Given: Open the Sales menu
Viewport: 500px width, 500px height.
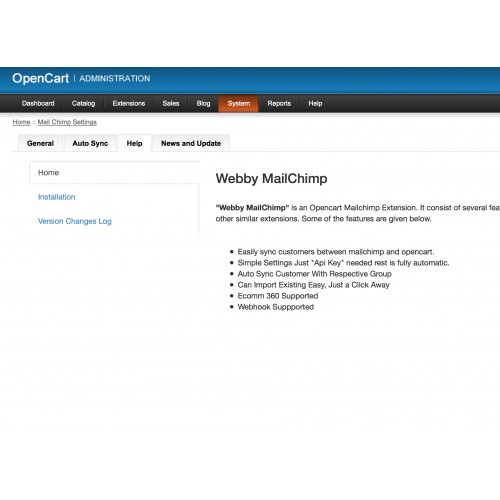Looking at the screenshot, I should point(171,103).
